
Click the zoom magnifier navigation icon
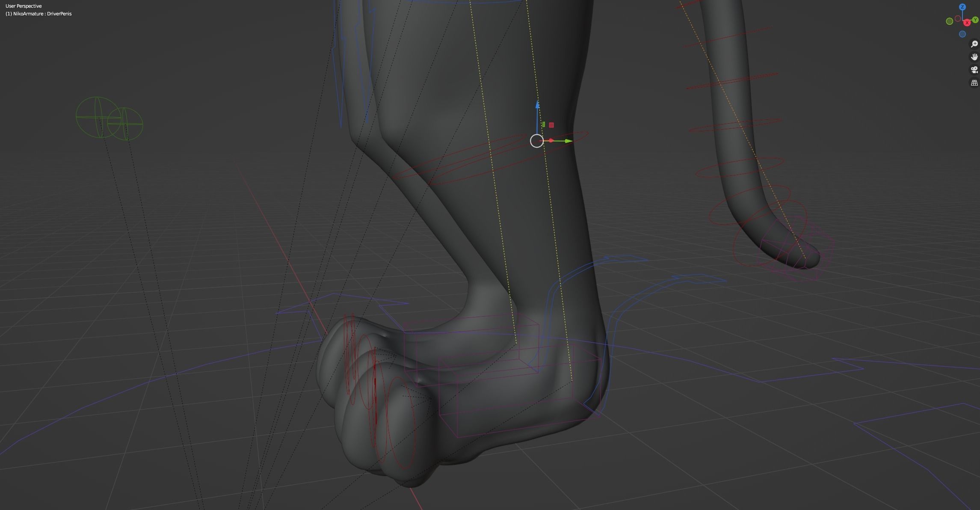[x=974, y=44]
